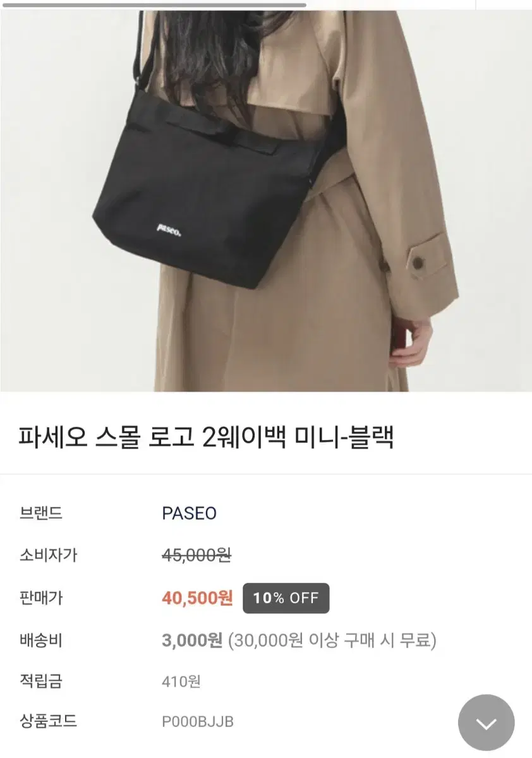Tap the 배송비 label
This screenshot has width=532, height=758.
(41, 641)
